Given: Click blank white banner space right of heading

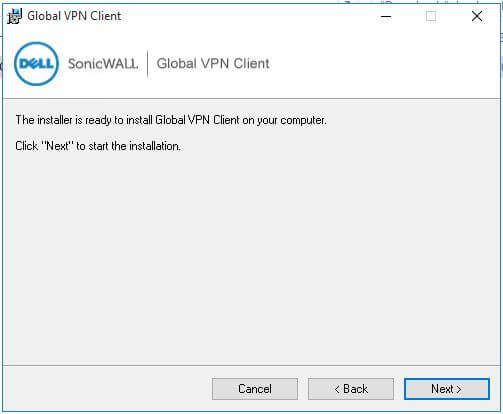Looking at the screenshot, I should click(x=383, y=63).
